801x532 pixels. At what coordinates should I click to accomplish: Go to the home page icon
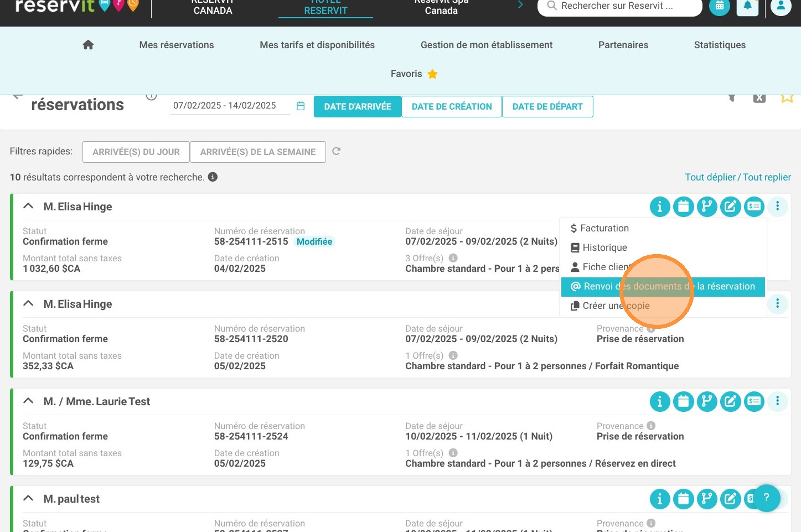(88, 45)
